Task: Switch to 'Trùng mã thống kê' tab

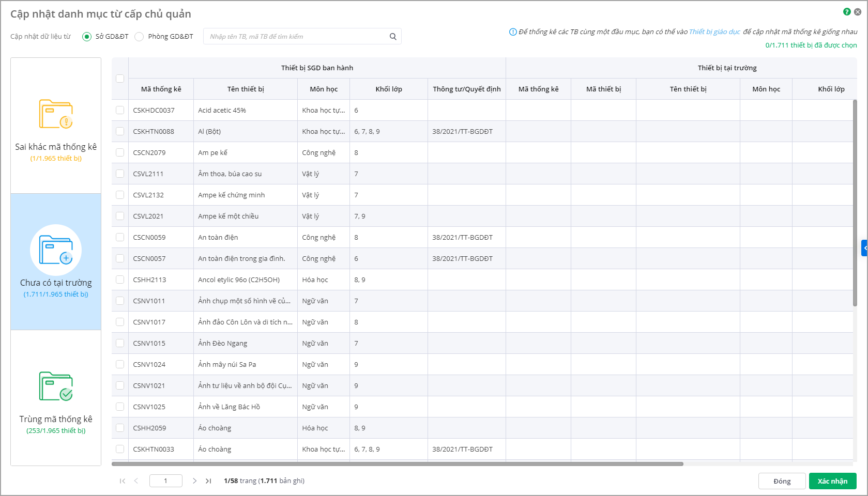Action: [56, 419]
